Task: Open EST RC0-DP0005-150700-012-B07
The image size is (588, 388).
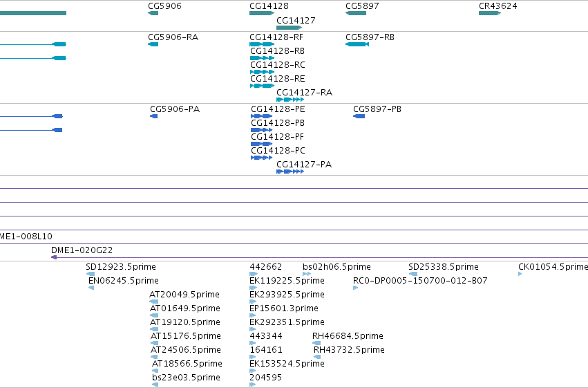Action: coord(420,281)
